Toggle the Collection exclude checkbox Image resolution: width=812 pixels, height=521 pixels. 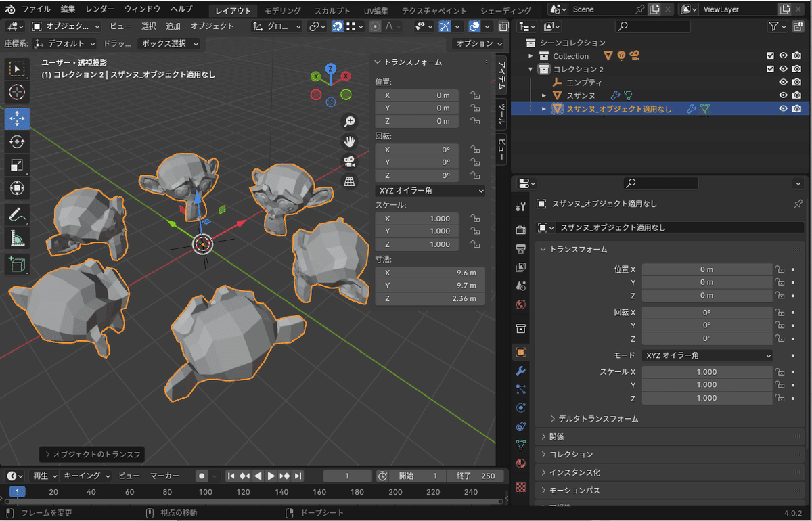point(770,56)
